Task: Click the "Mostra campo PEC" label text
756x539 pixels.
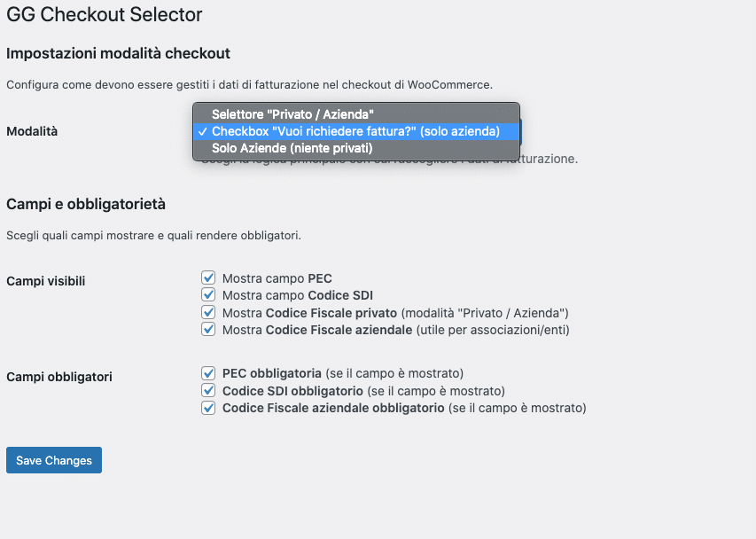Action: point(277,278)
